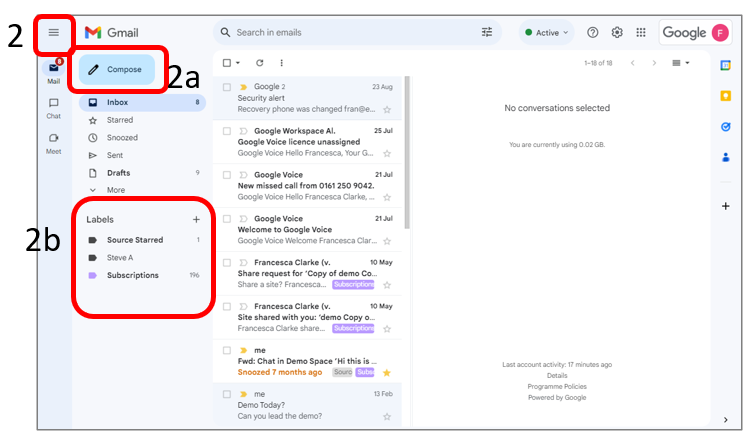Select the Google Workspace Al. email checkbox

pos(227,131)
